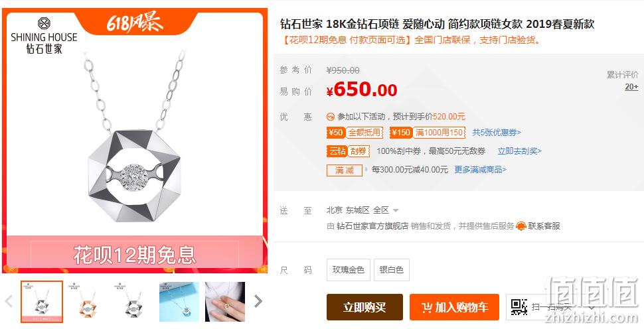Open 更多满减商品 link
Screen dimensions: 644x329
tap(480, 169)
